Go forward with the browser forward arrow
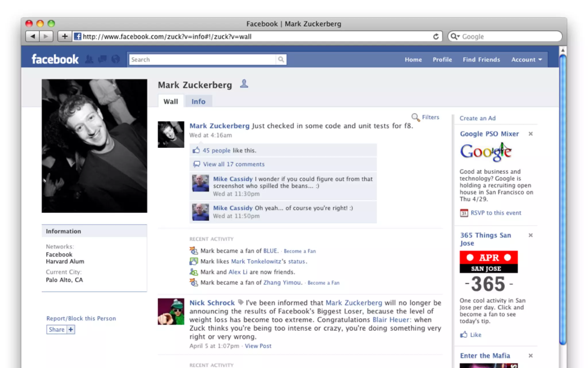The height and width of the screenshot is (368, 588). [46, 37]
